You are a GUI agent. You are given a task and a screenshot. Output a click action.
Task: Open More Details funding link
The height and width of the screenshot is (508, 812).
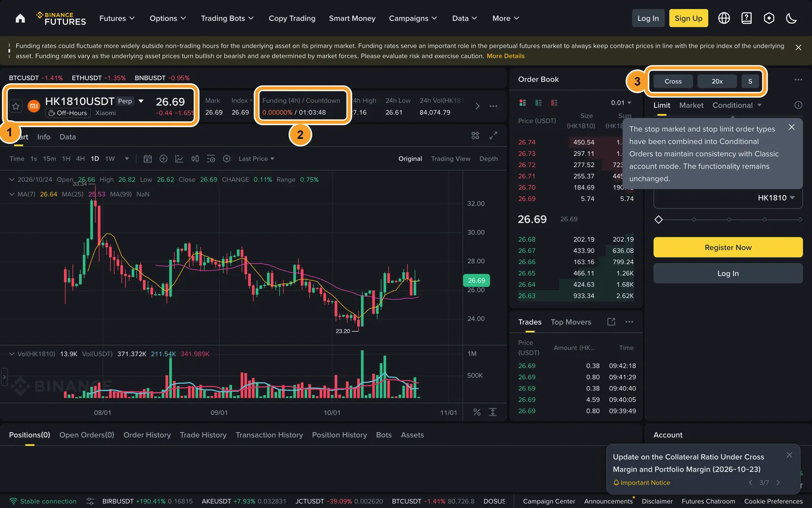click(505, 56)
